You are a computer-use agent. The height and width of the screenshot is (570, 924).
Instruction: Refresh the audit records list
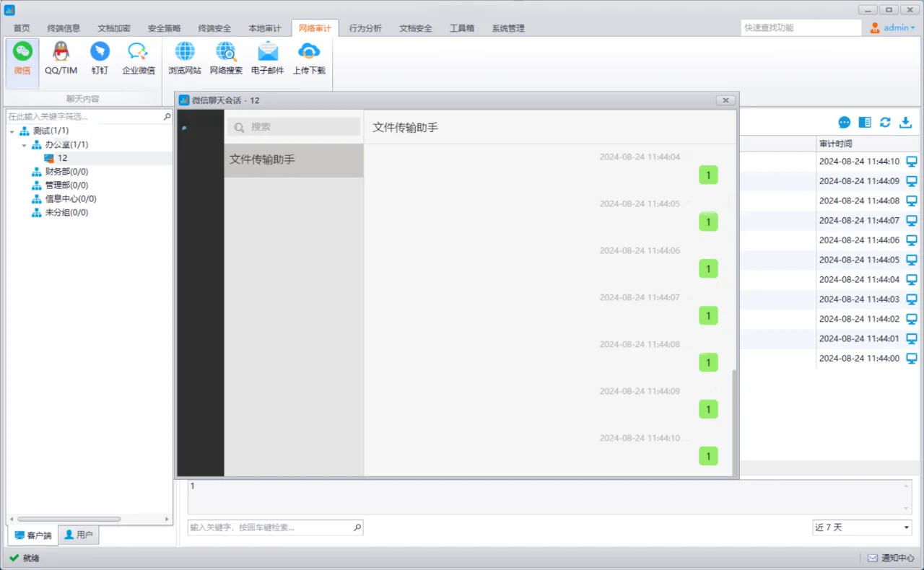pyautogui.click(x=885, y=122)
